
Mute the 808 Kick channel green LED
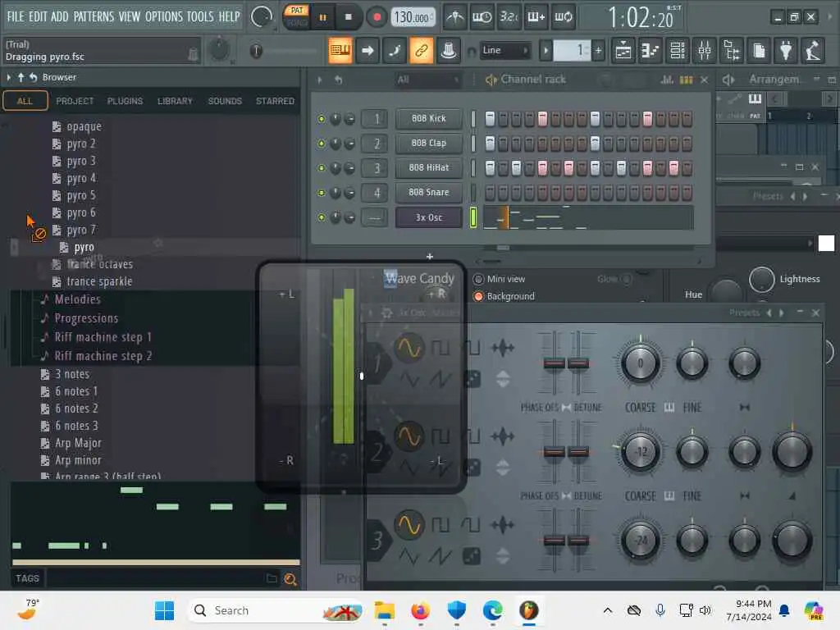click(322, 119)
